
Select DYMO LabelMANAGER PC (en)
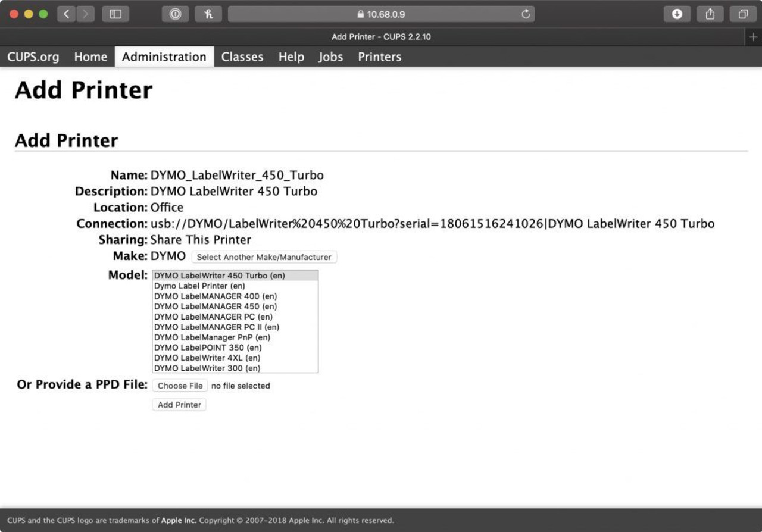coord(235,317)
